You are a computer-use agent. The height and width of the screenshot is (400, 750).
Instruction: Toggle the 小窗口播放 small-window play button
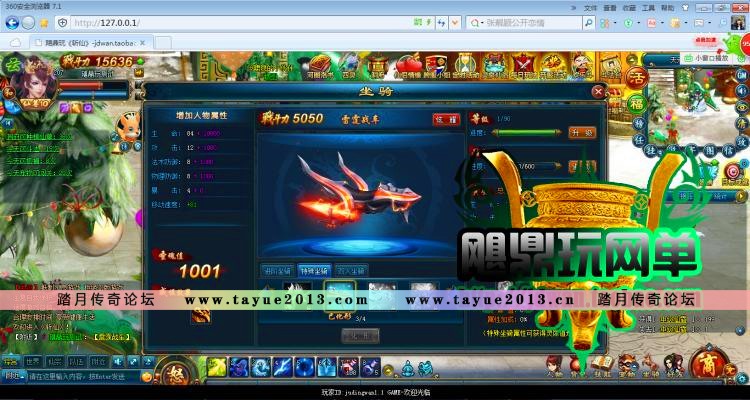tap(706, 57)
